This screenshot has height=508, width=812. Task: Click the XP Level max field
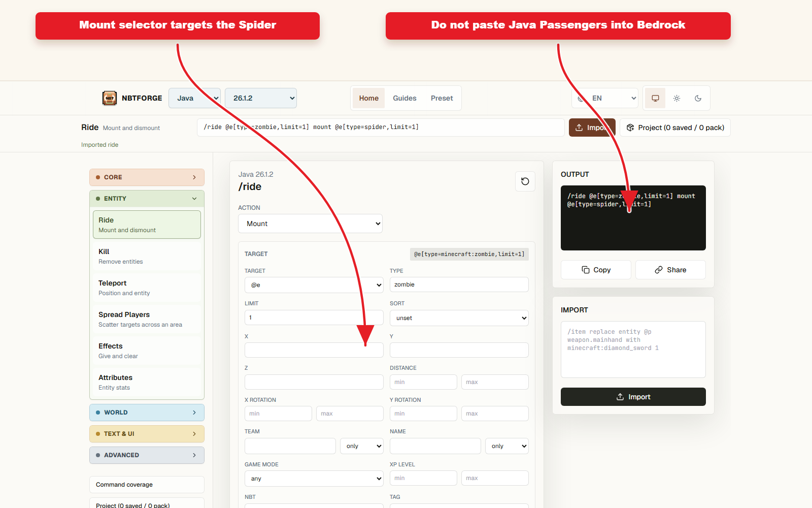495,478
